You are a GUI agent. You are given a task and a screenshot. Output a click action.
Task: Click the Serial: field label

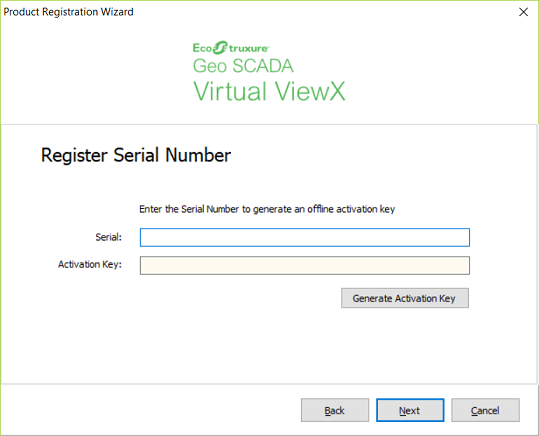tap(109, 237)
